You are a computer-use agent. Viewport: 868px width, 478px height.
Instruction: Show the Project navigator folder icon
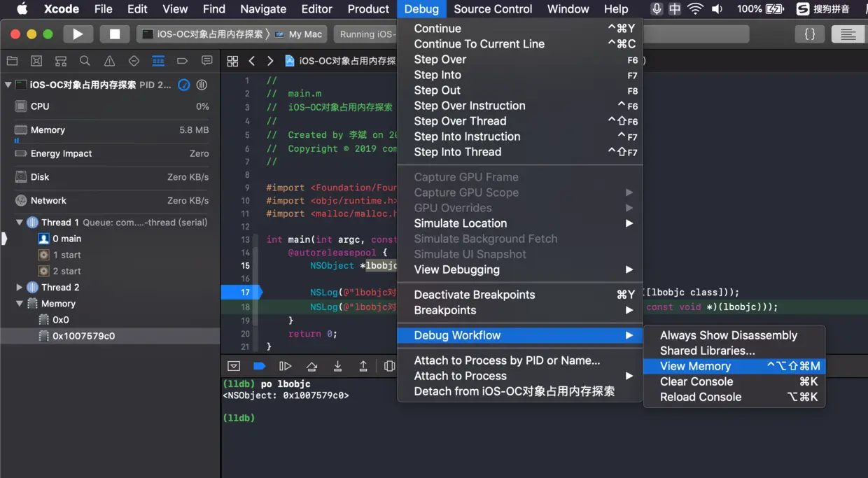tap(12, 61)
